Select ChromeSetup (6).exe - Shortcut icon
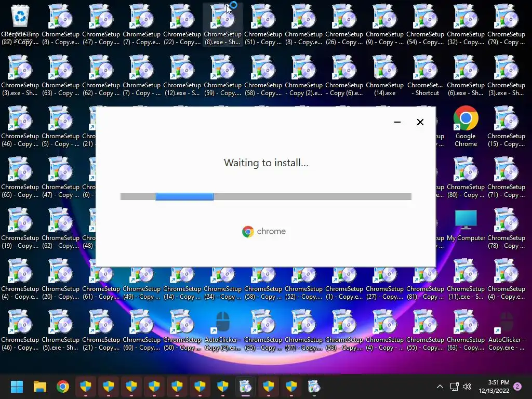The width and height of the screenshot is (532, 399). click(x=465, y=76)
